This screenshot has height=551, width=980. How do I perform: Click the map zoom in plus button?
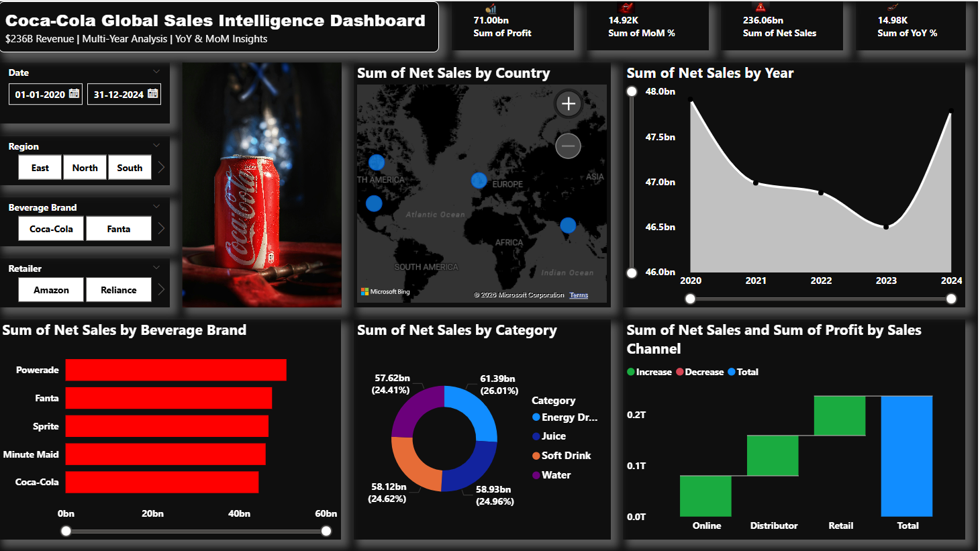(x=569, y=103)
